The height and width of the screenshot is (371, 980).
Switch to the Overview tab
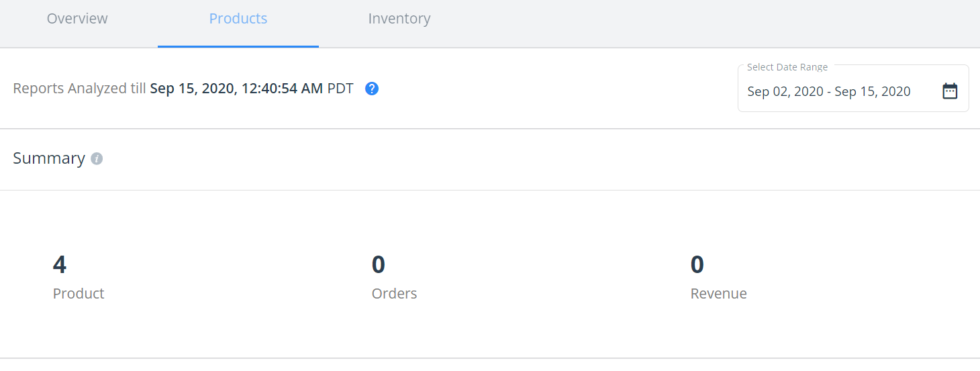tap(77, 19)
